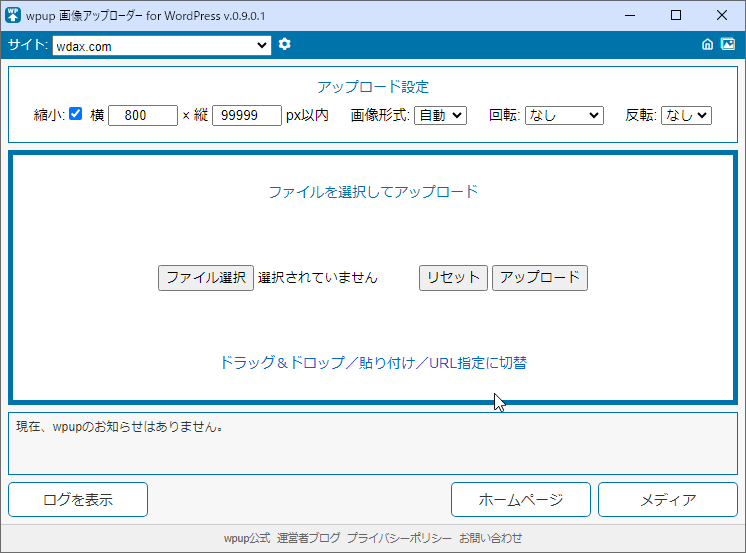This screenshot has width=746, height=553.
Task: Open the メディア button
Action: click(x=668, y=499)
